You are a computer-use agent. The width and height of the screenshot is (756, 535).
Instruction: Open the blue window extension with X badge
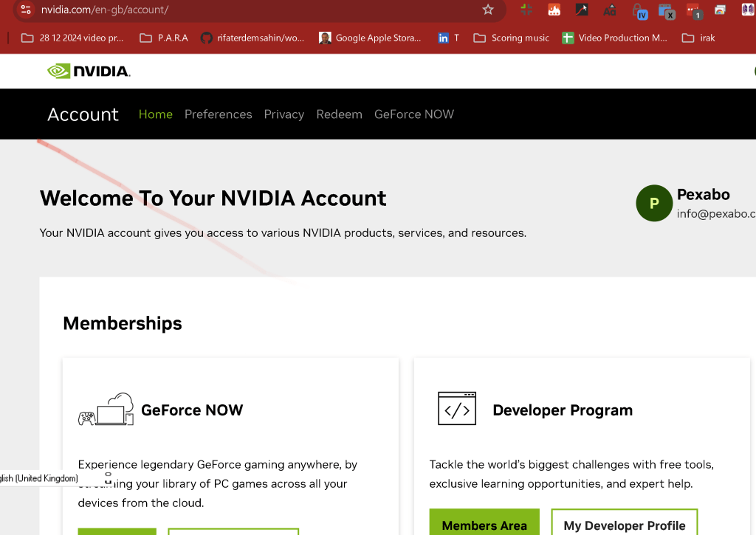(667, 11)
